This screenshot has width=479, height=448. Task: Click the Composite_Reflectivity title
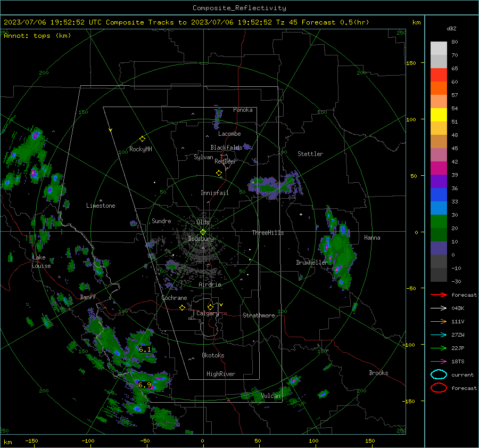pos(239,8)
